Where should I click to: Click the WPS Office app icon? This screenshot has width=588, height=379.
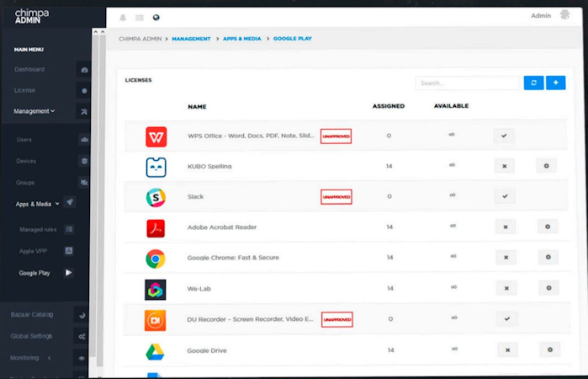156,136
